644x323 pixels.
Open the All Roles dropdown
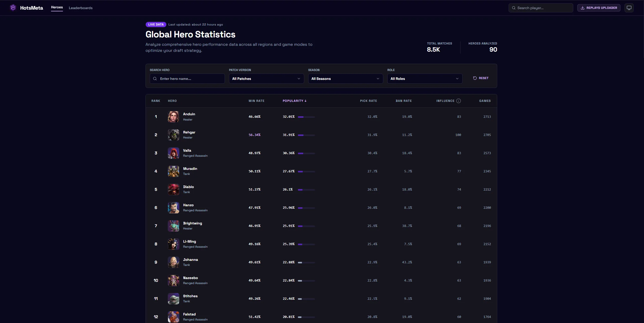pyautogui.click(x=425, y=79)
